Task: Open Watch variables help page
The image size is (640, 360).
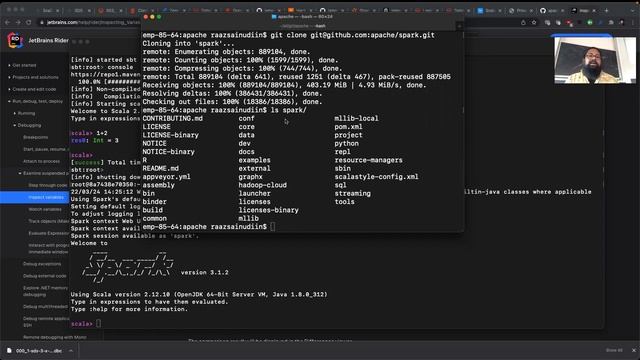Action: [x=45, y=209]
